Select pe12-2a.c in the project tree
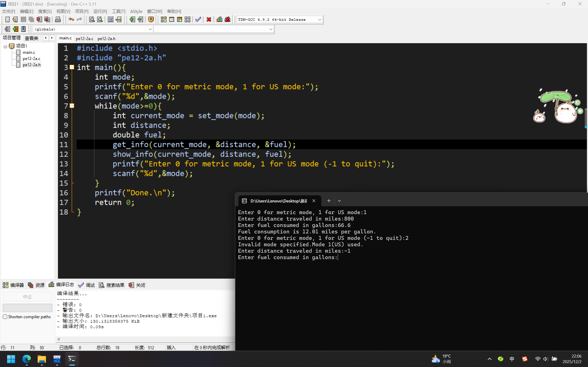The width and height of the screenshot is (588, 367). (31, 59)
